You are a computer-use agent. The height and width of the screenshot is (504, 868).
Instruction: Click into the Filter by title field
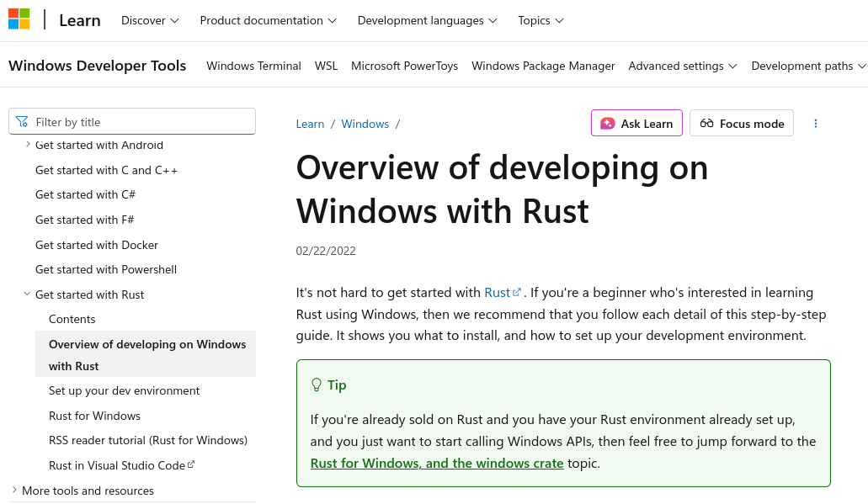tap(139, 122)
